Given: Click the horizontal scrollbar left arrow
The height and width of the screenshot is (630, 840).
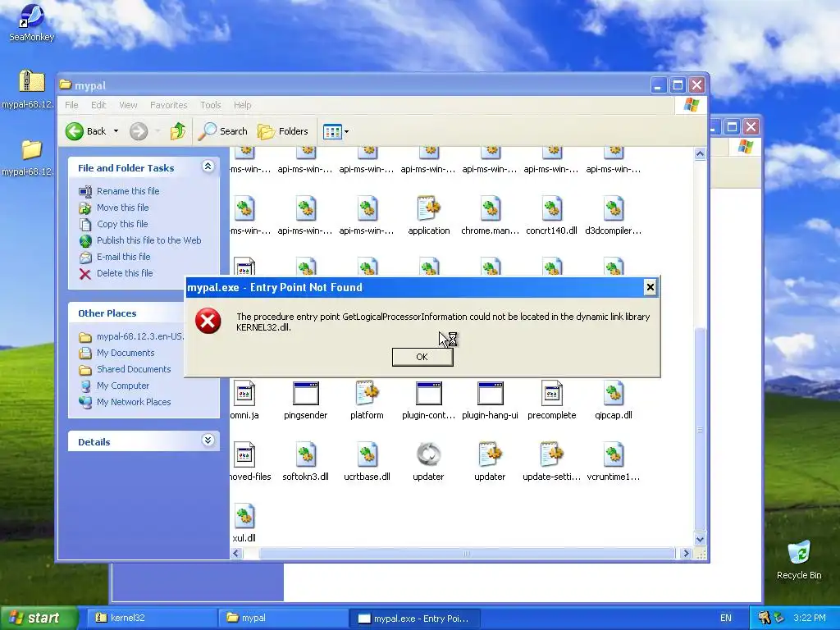Looking at the screenshot, I should pos(237,554).
